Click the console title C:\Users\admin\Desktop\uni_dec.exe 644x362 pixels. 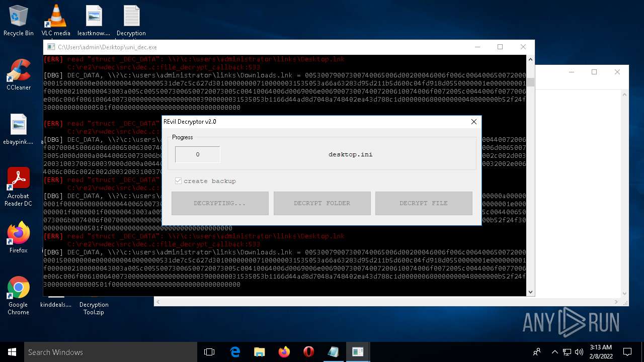[x=107, y=47]
